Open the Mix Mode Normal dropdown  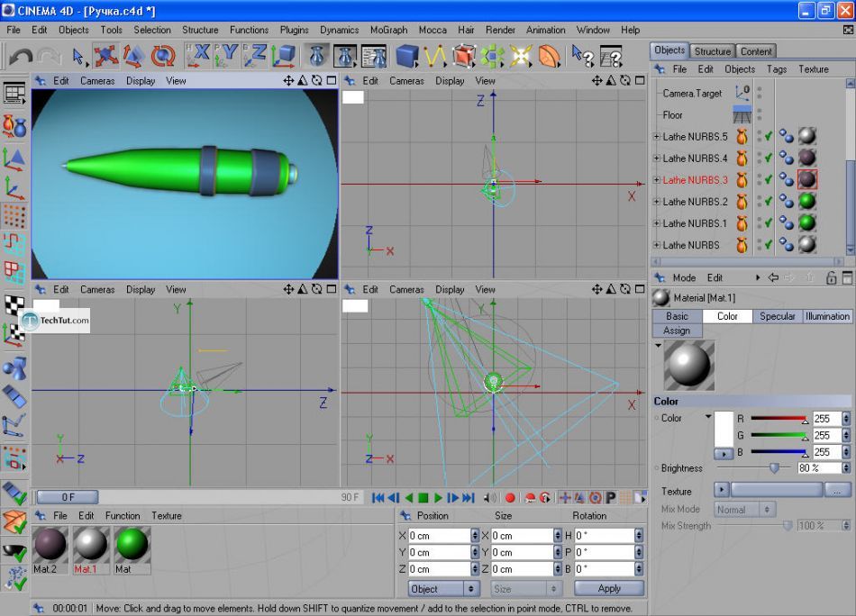[744, 510]
